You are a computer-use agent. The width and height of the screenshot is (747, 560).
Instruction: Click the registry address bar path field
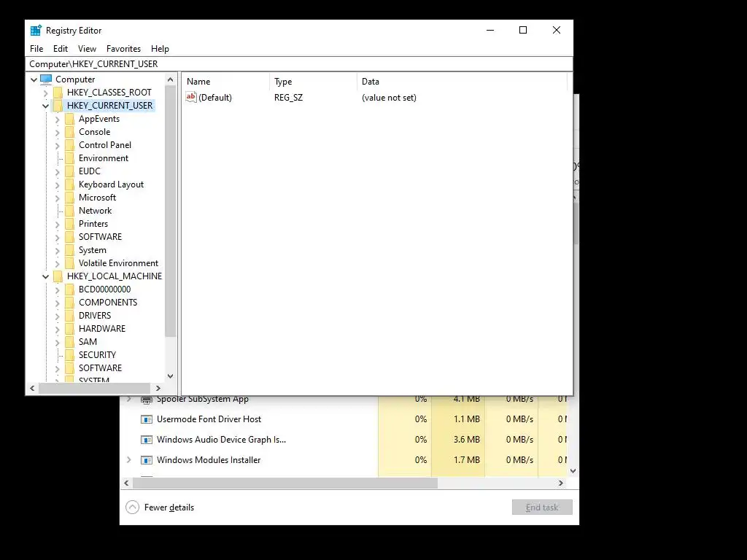coord(298,64)
